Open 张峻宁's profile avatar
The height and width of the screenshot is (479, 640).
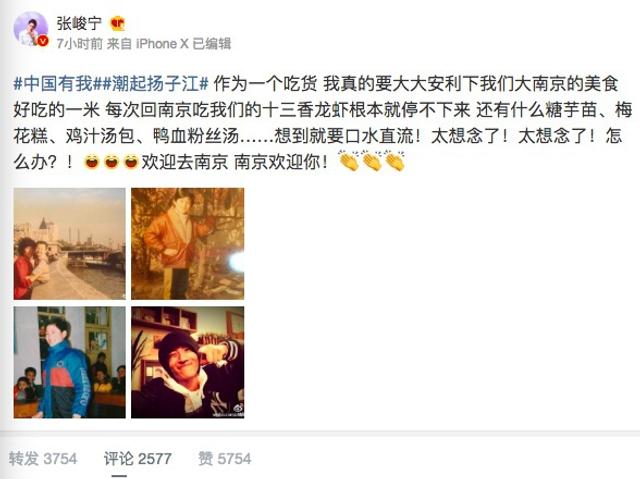click(x=31, y=29)
